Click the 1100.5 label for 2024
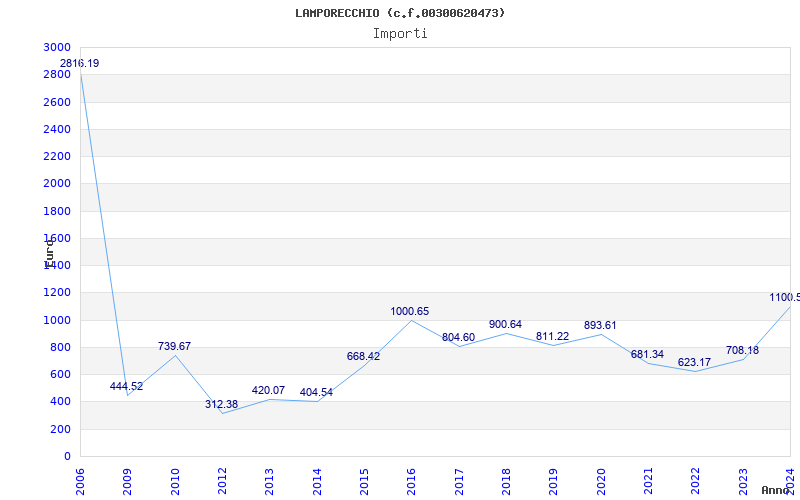 coord(785,297)
